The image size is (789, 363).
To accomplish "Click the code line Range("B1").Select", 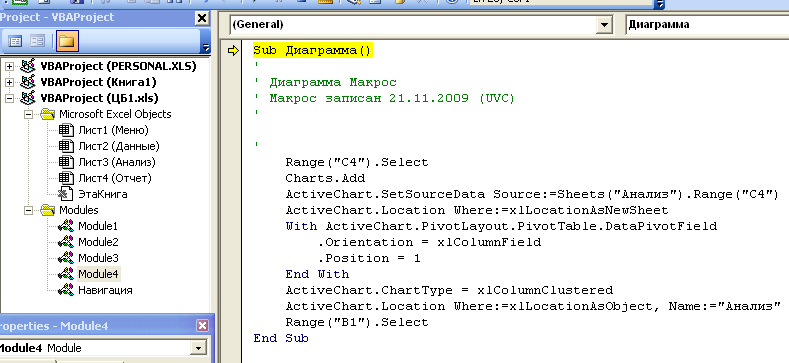I will [x=357, y=323].
